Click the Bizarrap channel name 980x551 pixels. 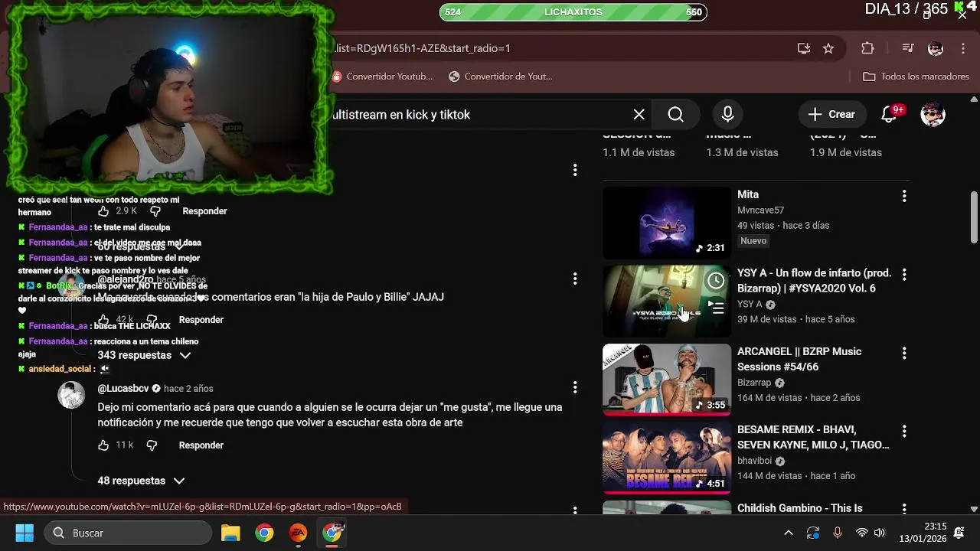(x=754, y=383)
